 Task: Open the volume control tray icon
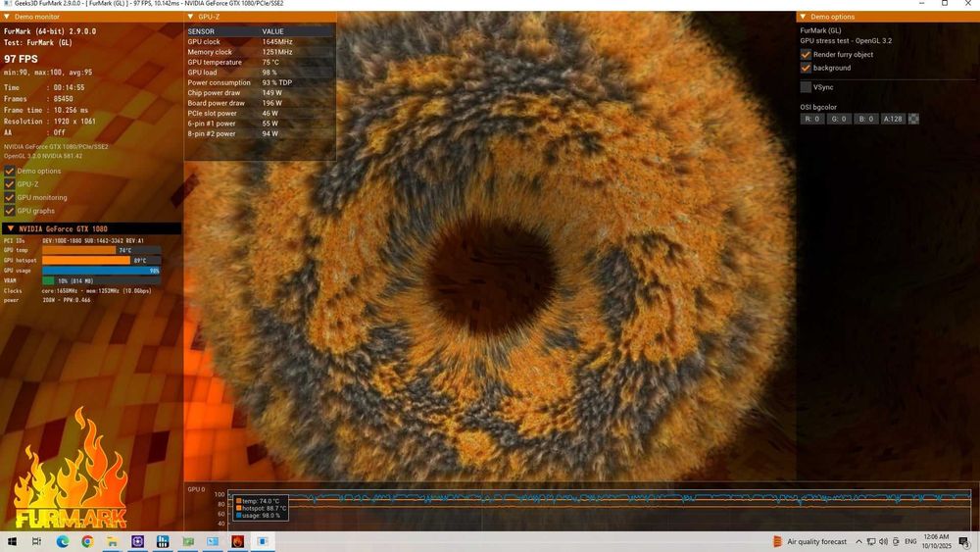pyautogui.click(x=883, y=541)
